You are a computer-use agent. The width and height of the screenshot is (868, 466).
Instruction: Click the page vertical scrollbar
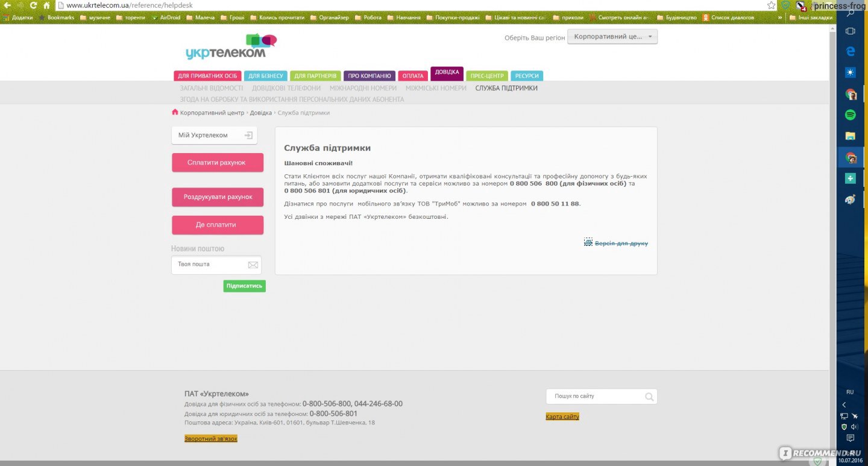click(x=833, y=241)
